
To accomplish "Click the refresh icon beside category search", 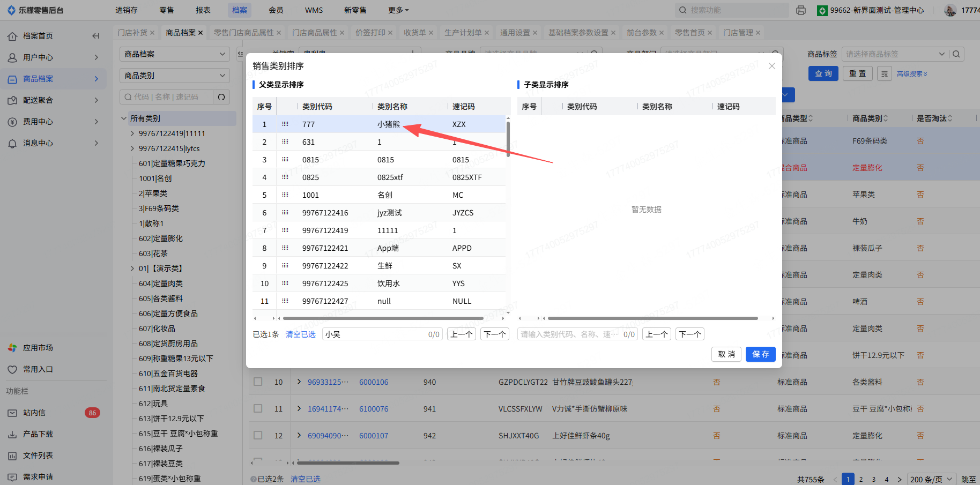I will click(x=221, y=97).
